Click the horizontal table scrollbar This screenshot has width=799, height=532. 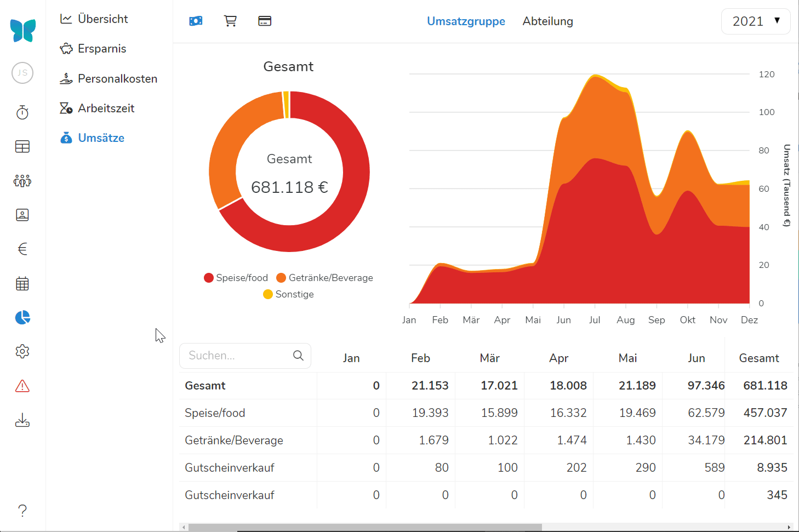(365, 527)
